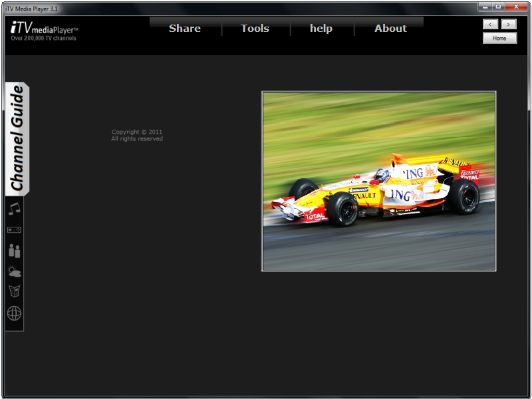Image resolution: width=532 pixels, height=399 pixels.
Task: Select the Formula 1 race car image
Action: (x=378, y=181)
